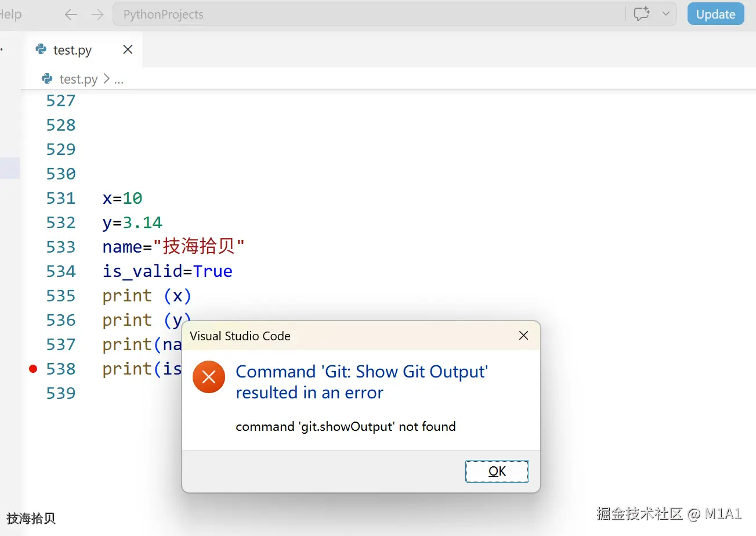Select test.py in the breadcrumb bar
Viewport: 756px width, 536px height.
78,79
